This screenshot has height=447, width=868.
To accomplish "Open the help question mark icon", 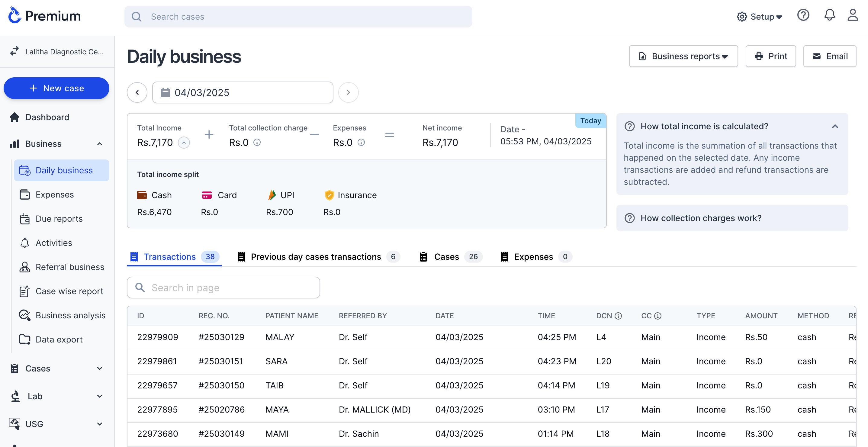I will pos(803,15).
